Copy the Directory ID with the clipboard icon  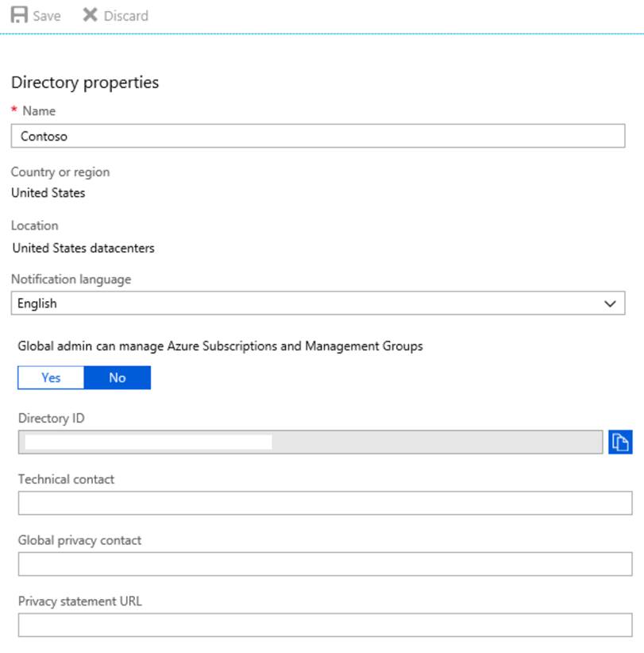pos(619,442)
